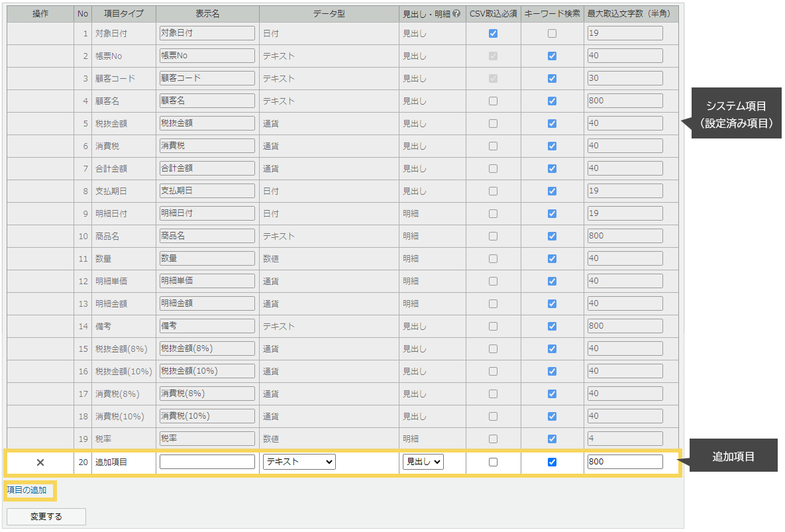Click the max characters field for 税率 row

pyautogui.click(x=625, y=439)
